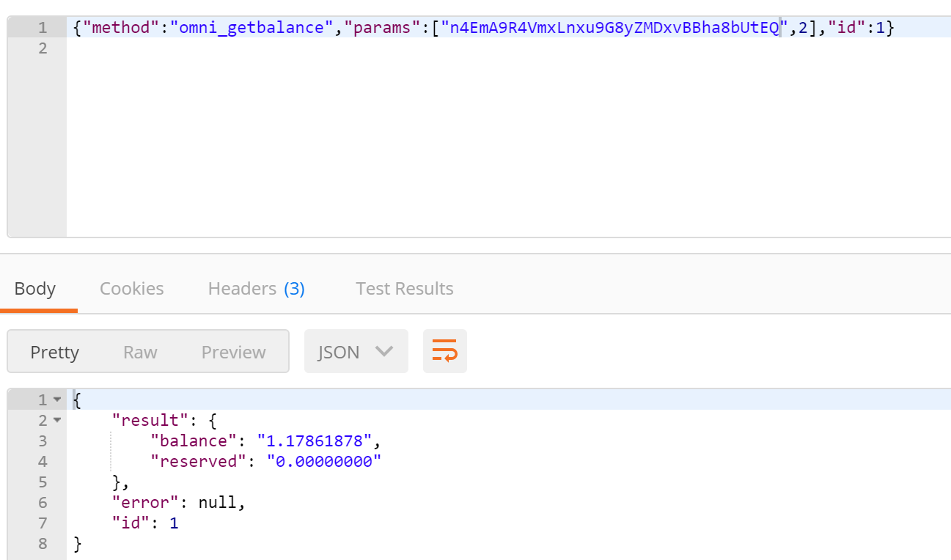Switch to the Cookies tab
Screen dimensions: 951x560
click(x=131, y=288)
